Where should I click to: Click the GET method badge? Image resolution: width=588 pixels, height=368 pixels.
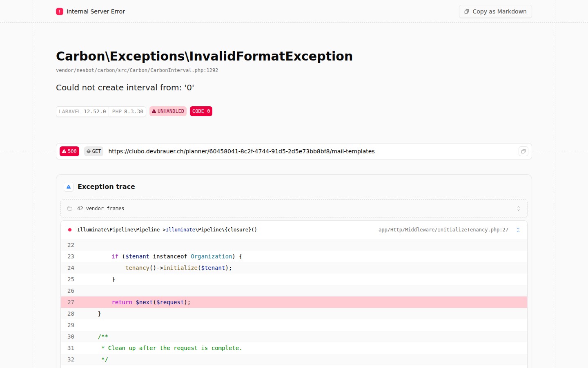click(94, 151)
